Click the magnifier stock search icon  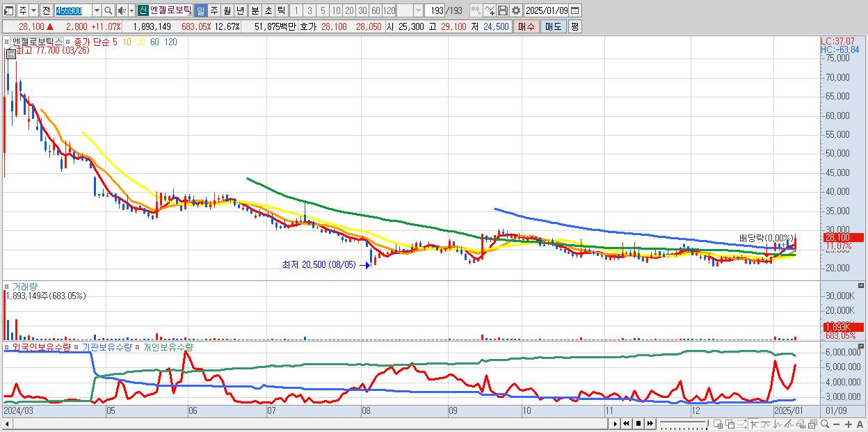click(x=108, y=10)
